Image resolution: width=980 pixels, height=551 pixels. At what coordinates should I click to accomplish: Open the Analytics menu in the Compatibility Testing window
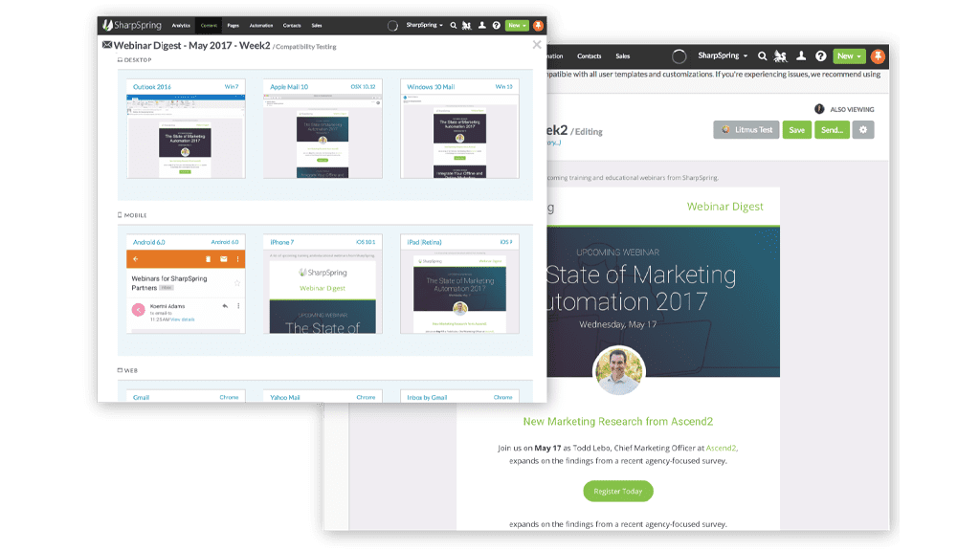coord(181,26)
